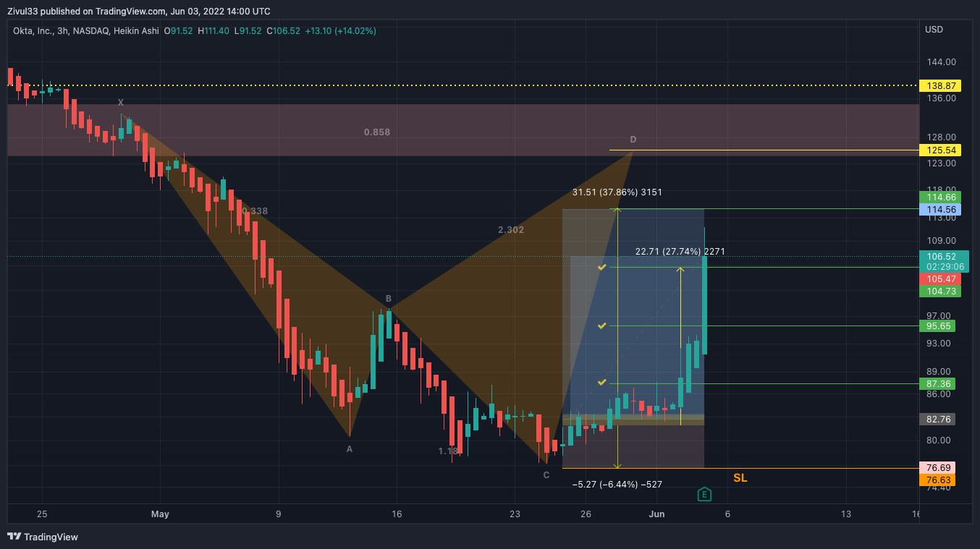Select the close value C106.52
The width and height of the screenshot is (980, 549).
click(x=284, y=31)
